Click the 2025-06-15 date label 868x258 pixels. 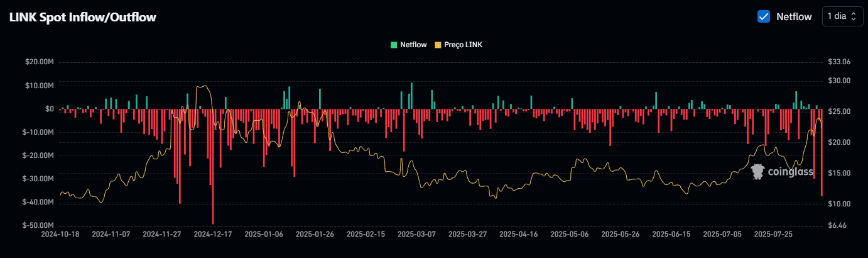671,233
